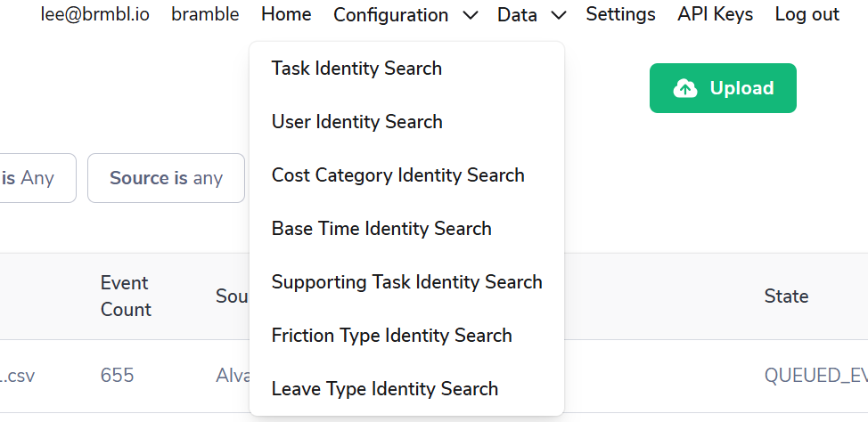Viewport: 868px width, 422px height.
Task: Go to the Home page link
Action: click(x=286, y=14)
